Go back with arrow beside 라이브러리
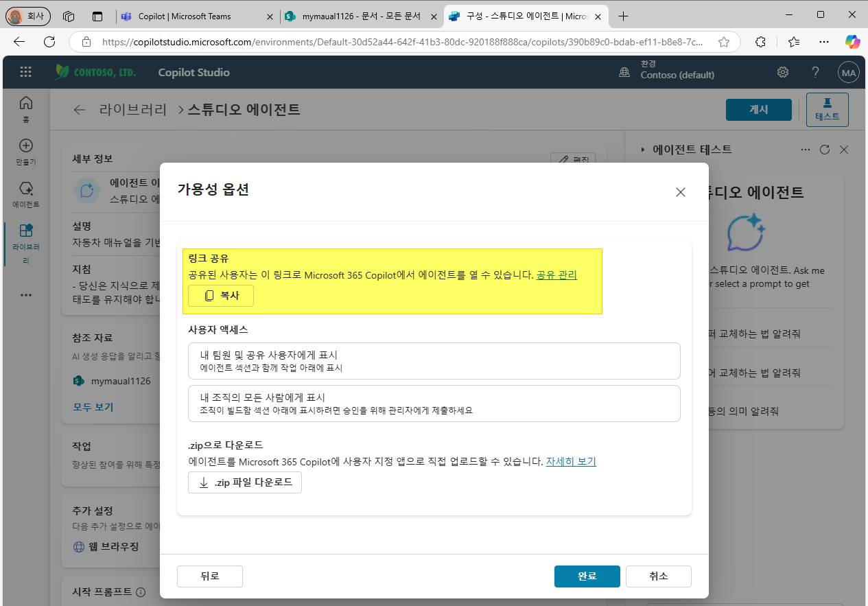 [x=80, y=110]
